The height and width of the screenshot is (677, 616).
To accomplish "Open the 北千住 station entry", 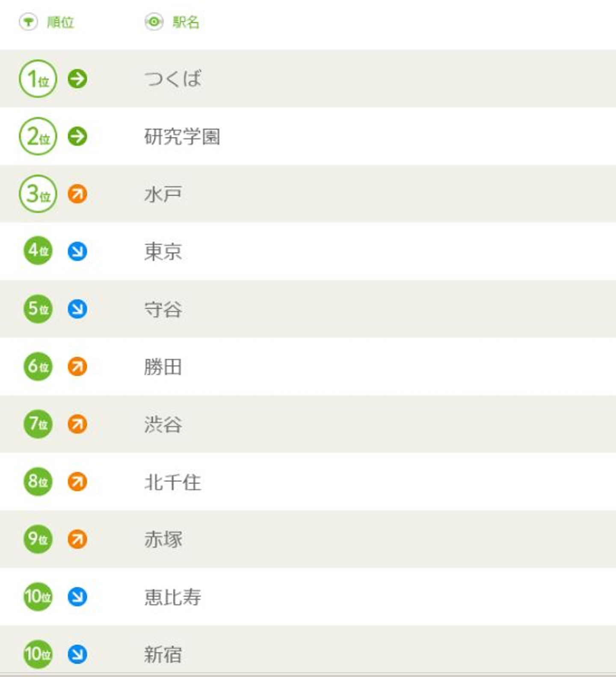I will (x=173, y=482).
